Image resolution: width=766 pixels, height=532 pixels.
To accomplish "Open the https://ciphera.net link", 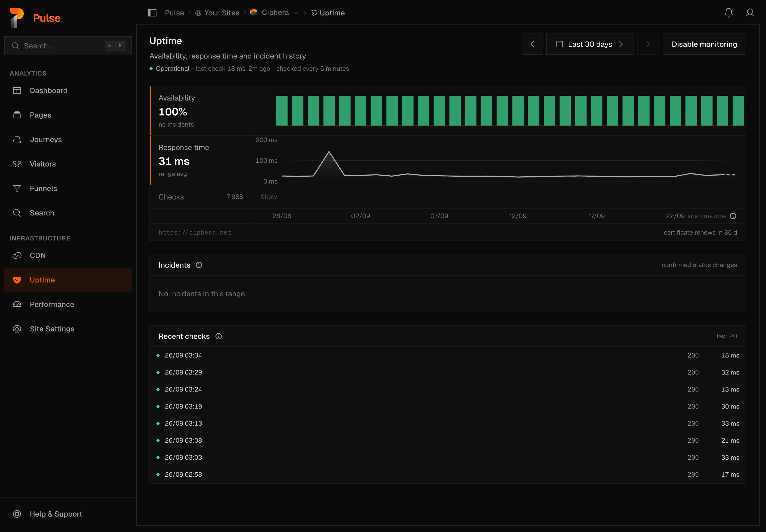I will (195, 232).
